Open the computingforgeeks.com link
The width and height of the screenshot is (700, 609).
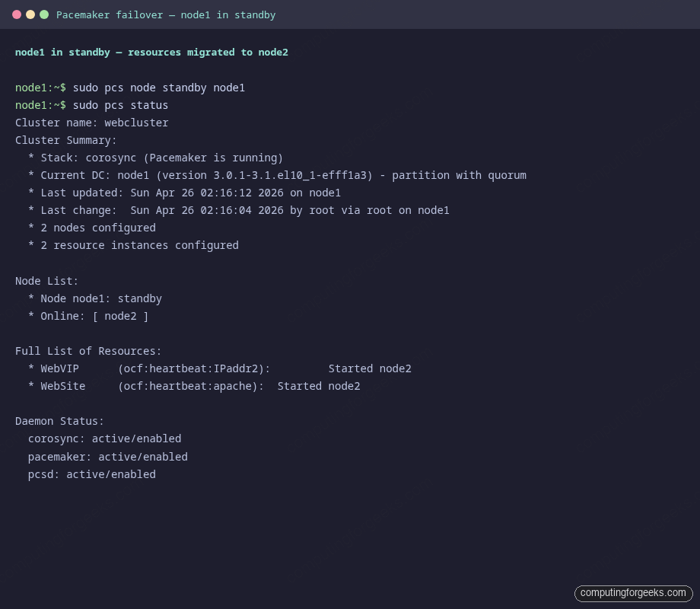(634, 593)
